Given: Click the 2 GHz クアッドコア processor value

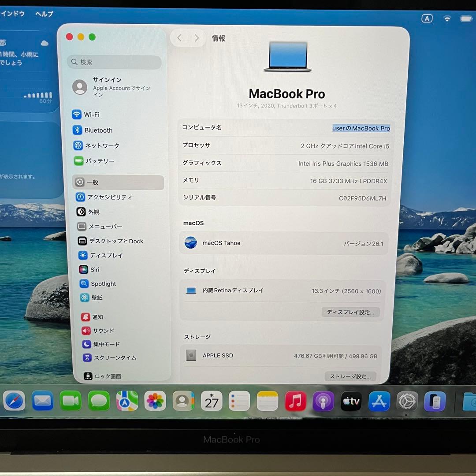Looking at the screenshot, I should [x=345, y=146].
